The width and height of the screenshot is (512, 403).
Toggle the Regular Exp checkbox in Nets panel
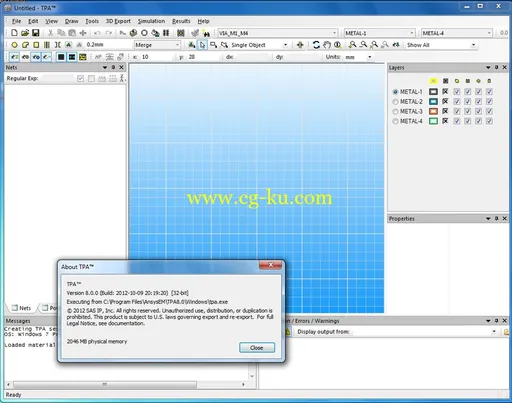pos(80,78)
